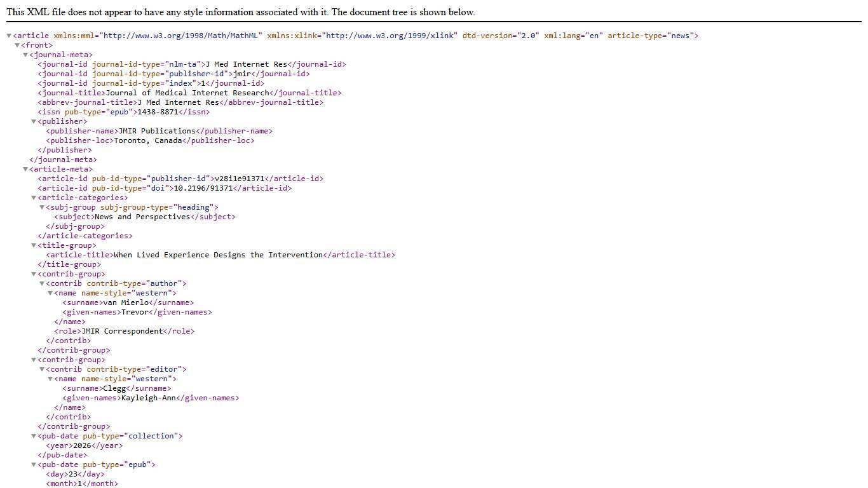Click the surname 'van Mierlo' text

125,302
